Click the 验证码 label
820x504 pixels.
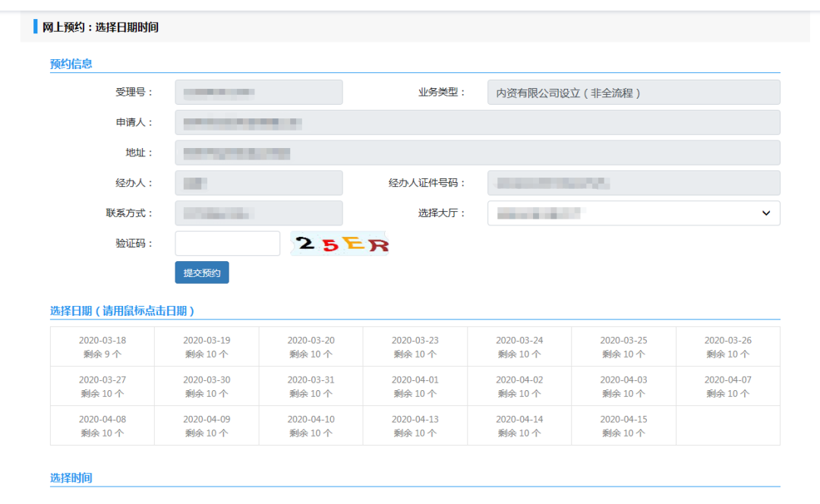coord(134,243)
